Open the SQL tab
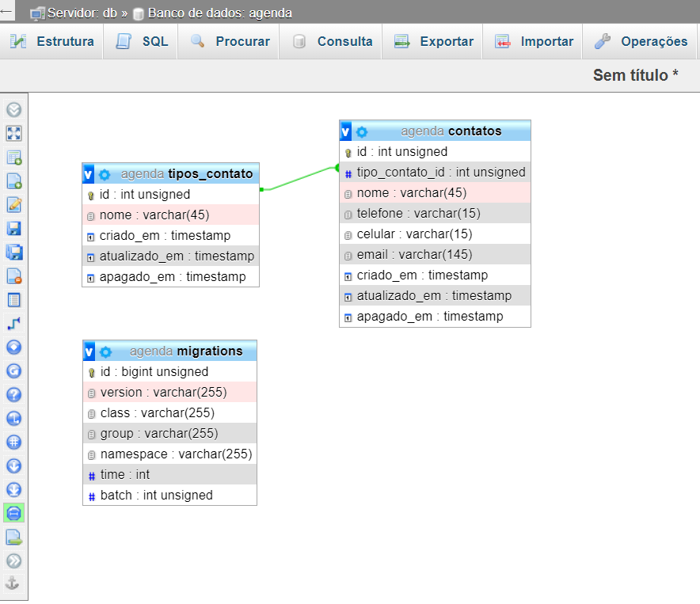This screenshot has width=700, height=604. pos(141,41)
